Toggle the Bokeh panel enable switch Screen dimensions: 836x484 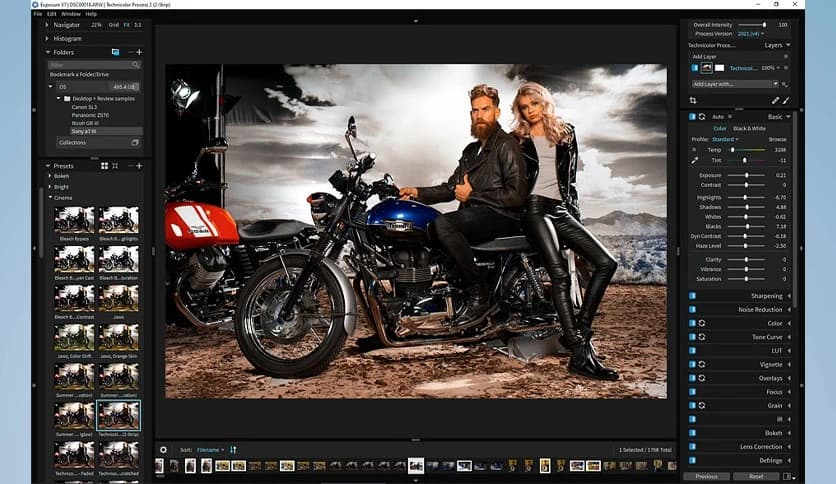(693, 433)
